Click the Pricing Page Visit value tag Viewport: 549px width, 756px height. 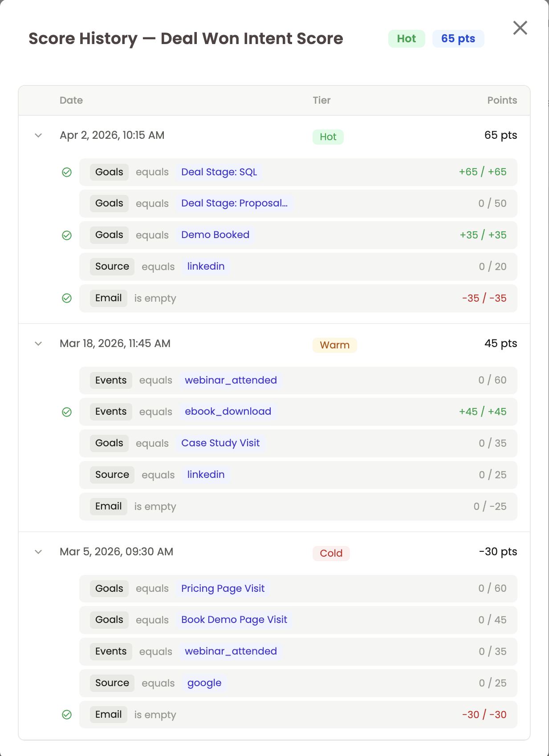pos(223,588)
